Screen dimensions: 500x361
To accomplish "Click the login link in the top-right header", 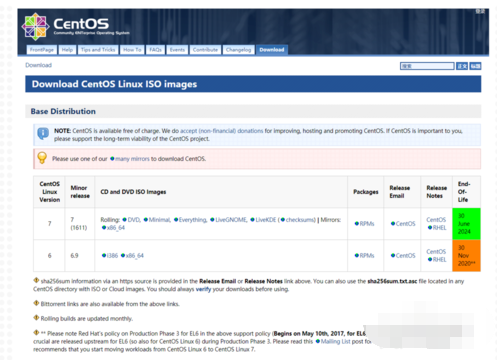I will tap(480, 11).
